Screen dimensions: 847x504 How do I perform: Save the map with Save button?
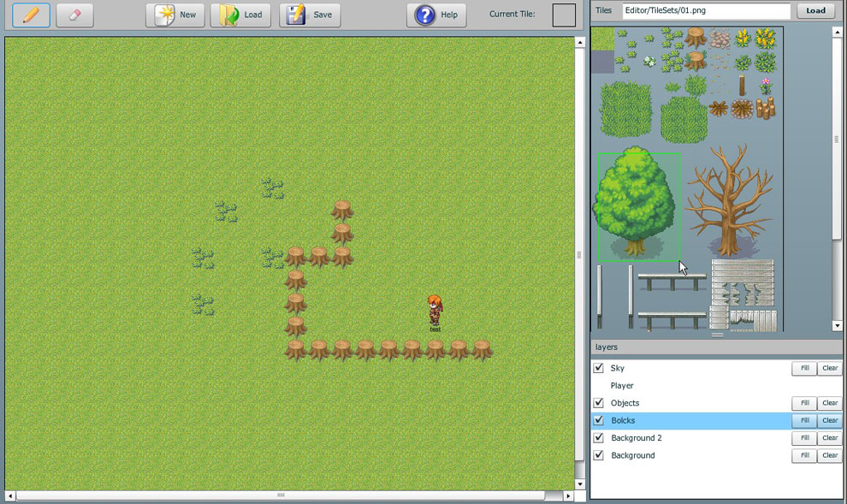pyautogui.click(x=310, y=15)
